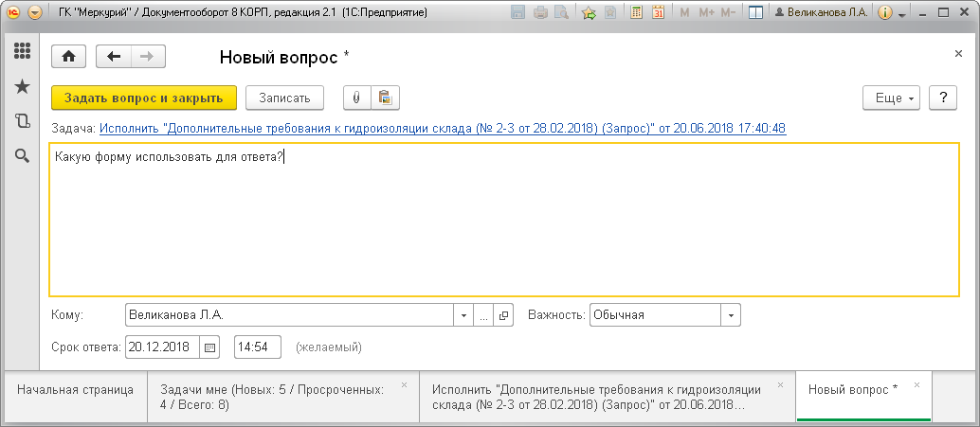Screen dimensions: 980x427
Task: Add to favorites star with arrow
Action: pyautogui.click(x=589, y=12)
